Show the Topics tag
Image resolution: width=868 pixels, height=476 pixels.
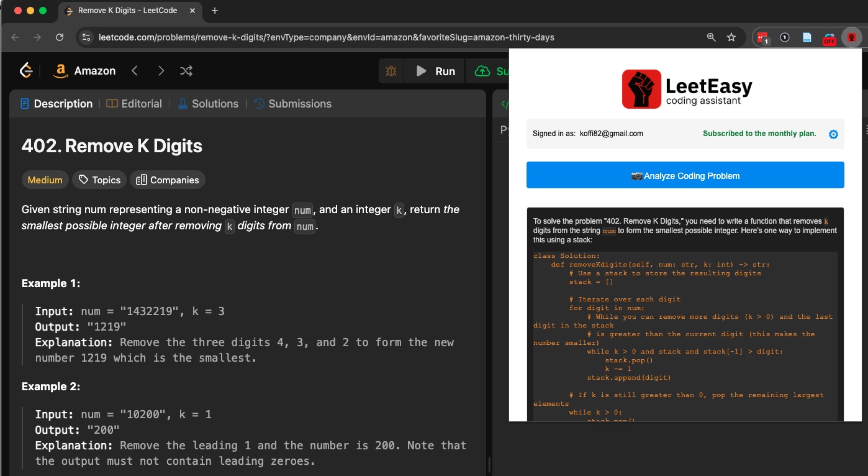pos(99,180)
